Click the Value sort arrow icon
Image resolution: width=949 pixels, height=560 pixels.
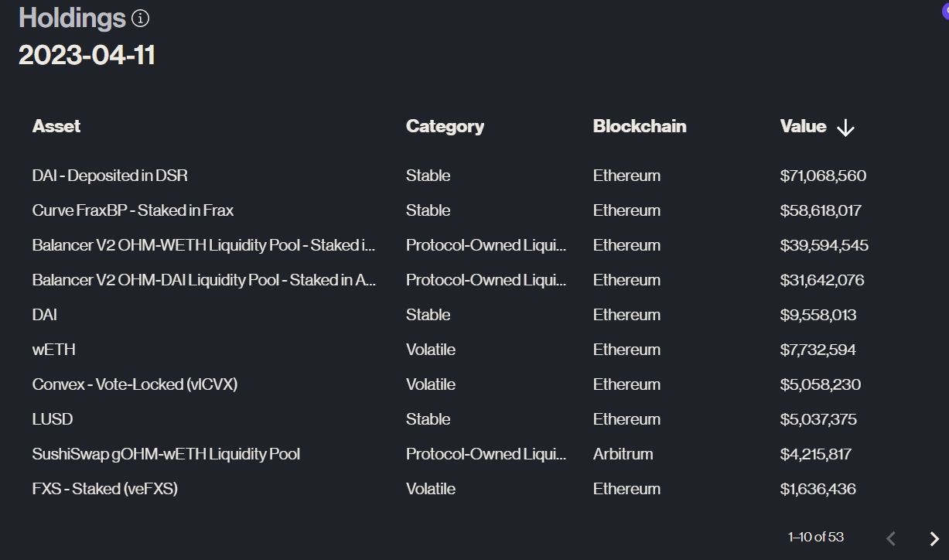[845, 128]
